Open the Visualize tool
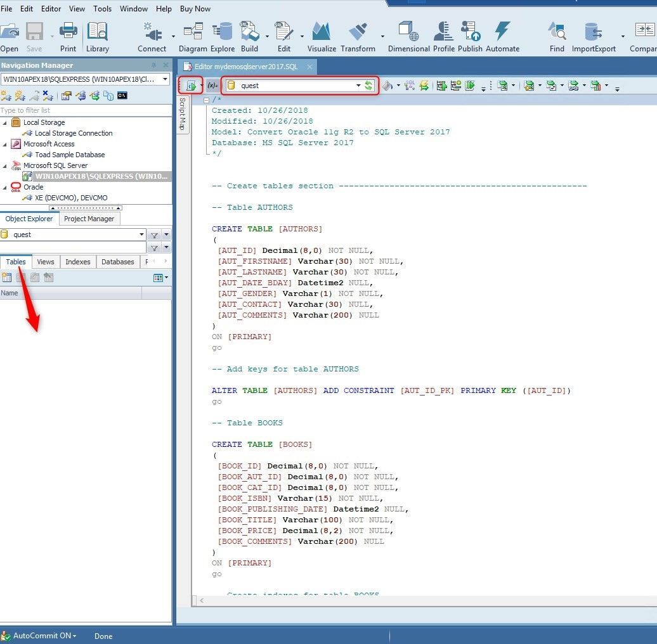This screenshot has width=657, height=644. tap(322, 37)
